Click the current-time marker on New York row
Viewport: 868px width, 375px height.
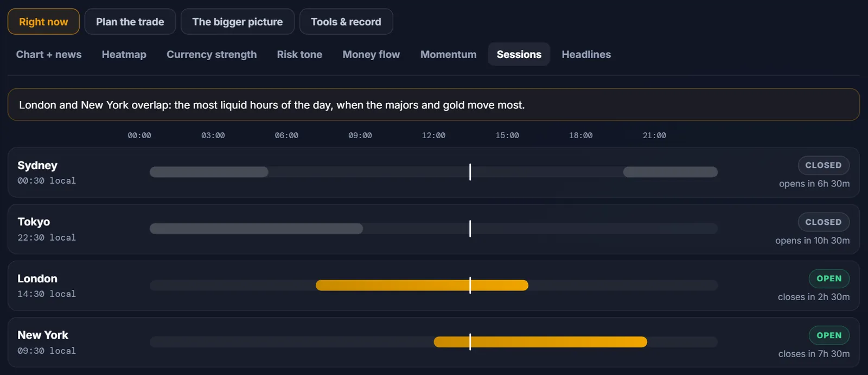click(x=470, y=342)
